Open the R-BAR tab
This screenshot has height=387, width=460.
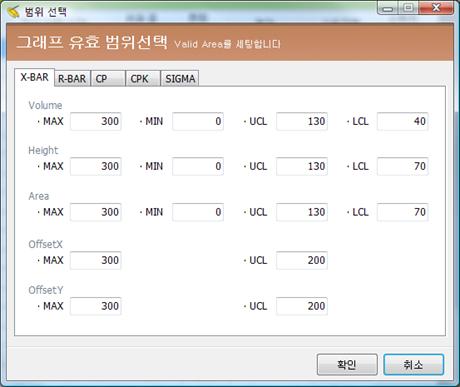click(72, 79)
